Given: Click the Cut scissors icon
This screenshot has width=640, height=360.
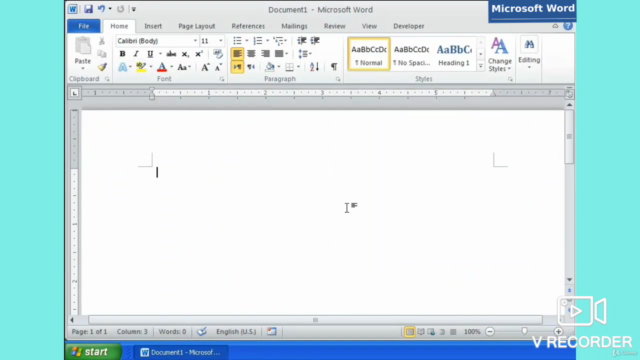Looking at the screenshot, I should click(102, 41).
